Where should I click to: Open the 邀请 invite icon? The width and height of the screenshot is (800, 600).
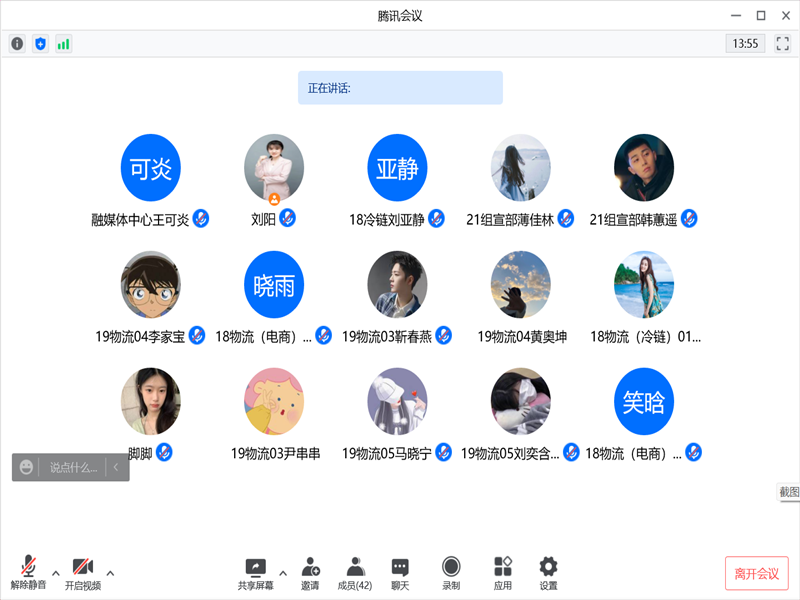point(310,573)
